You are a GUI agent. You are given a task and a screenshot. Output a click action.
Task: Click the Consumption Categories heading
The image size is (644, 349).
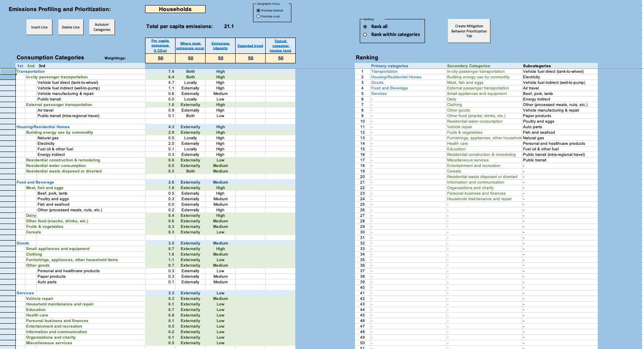coord(50,57)
